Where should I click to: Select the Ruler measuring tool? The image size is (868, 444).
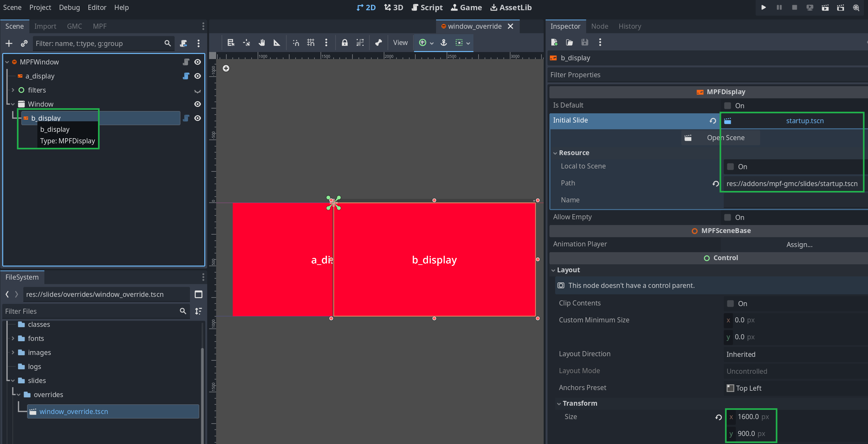click(x=277, y=43)
